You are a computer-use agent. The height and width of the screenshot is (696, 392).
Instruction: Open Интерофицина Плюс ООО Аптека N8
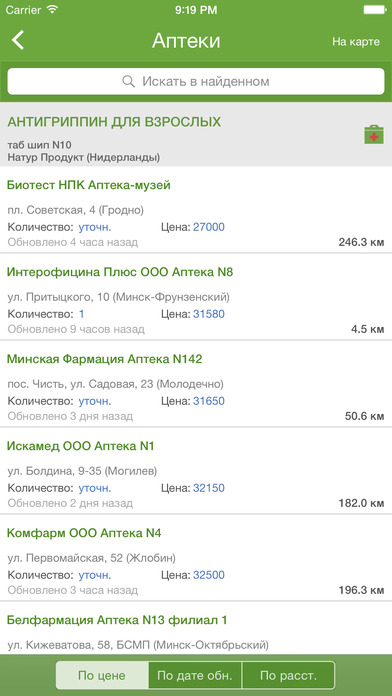click(196, 297)
